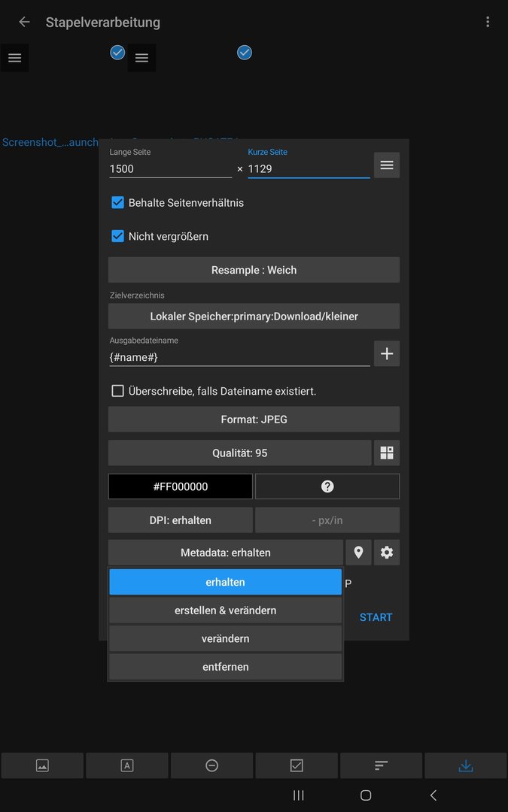Click the remove minus-circle toolbar icon
The width and height of the screenshot is (508, 812).
[211, 765]
